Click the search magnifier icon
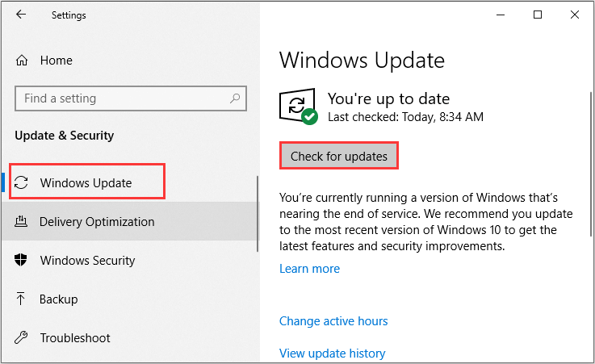Viewport: 595px width, 364px height. pos(235,98)
